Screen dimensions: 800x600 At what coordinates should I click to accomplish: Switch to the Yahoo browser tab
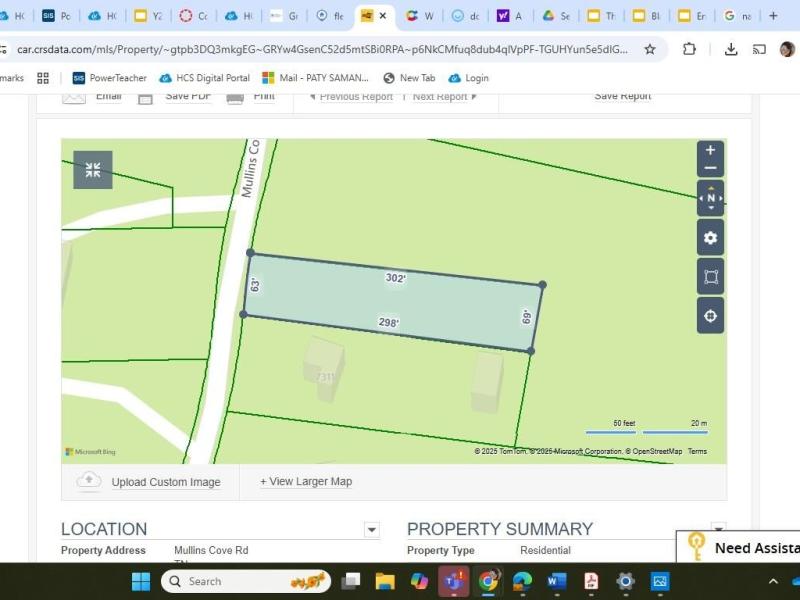pos(510,16)
